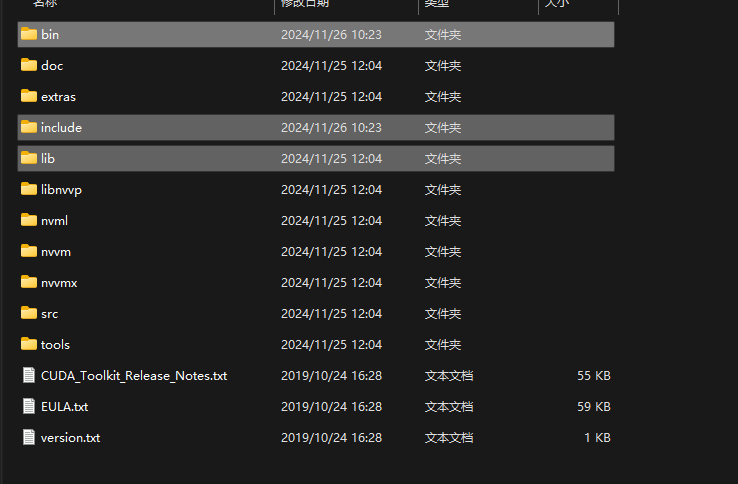Click the modified date of the tools folder
This screenshot has width=738, height=484.
[x=331, y=344]
